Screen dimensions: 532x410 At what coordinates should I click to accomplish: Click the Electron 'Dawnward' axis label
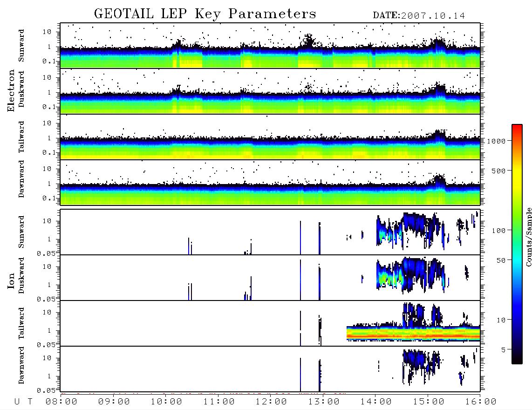[21, 179]
